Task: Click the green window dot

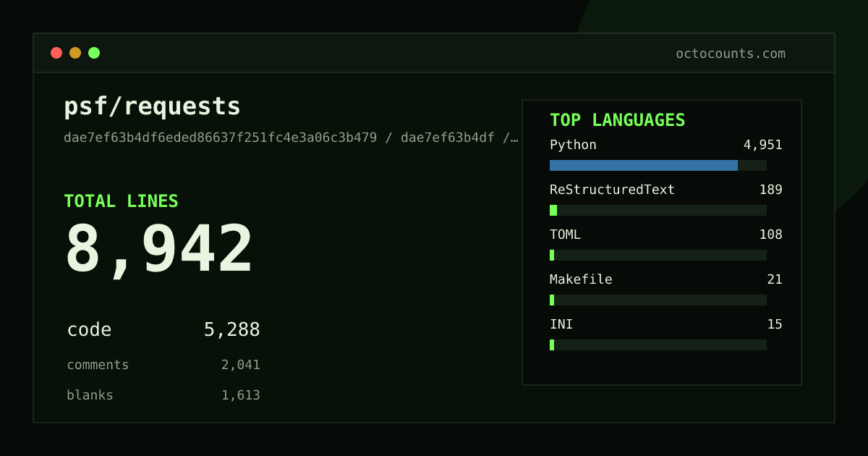Action: pyautogui.click(x=94, y=53)
